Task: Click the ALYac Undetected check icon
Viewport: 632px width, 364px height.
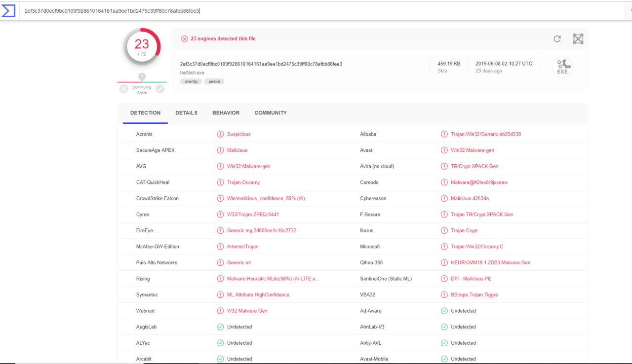Action: click(x=220, y=343)
